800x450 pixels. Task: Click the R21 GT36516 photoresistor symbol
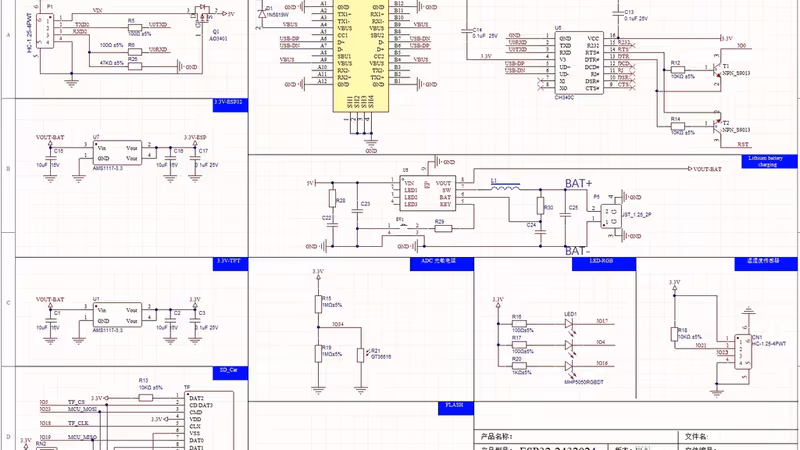point(361,355)
